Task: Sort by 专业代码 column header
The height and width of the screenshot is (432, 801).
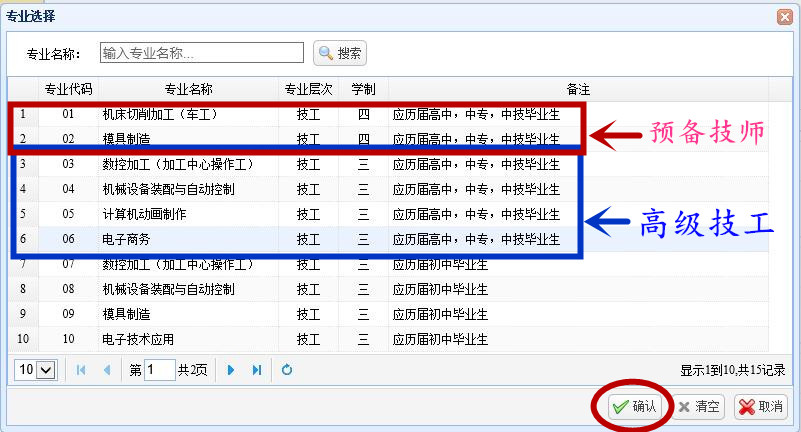Action: click(68, 89)
